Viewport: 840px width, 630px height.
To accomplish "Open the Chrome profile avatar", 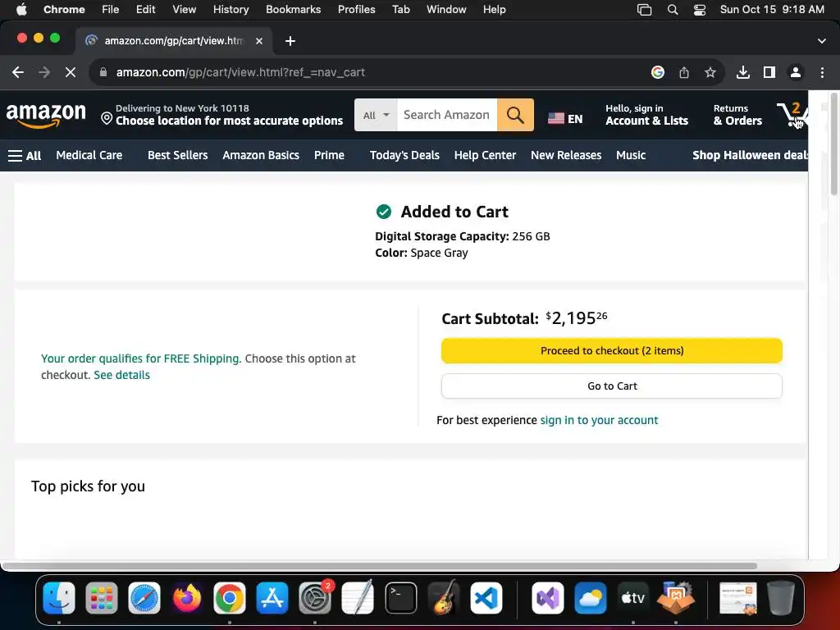I will pyautogui.click(x=796, y=72).
